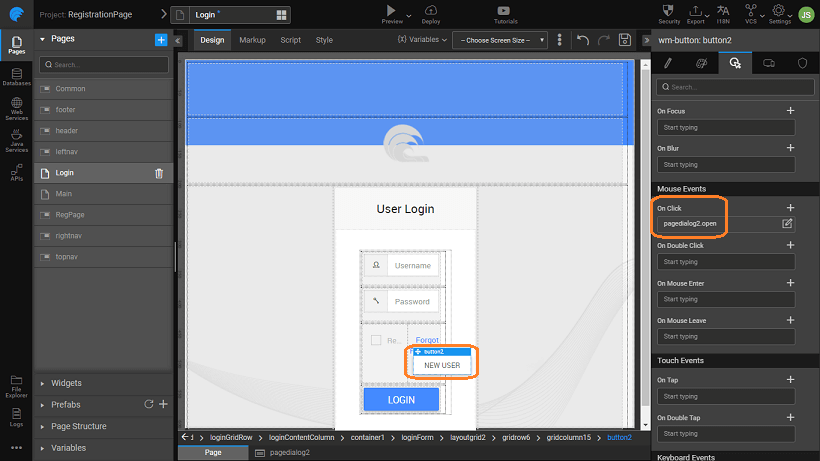Click the LOGIN button on canvas
Viewport: 820px width, 461px height.
(401, 400)
